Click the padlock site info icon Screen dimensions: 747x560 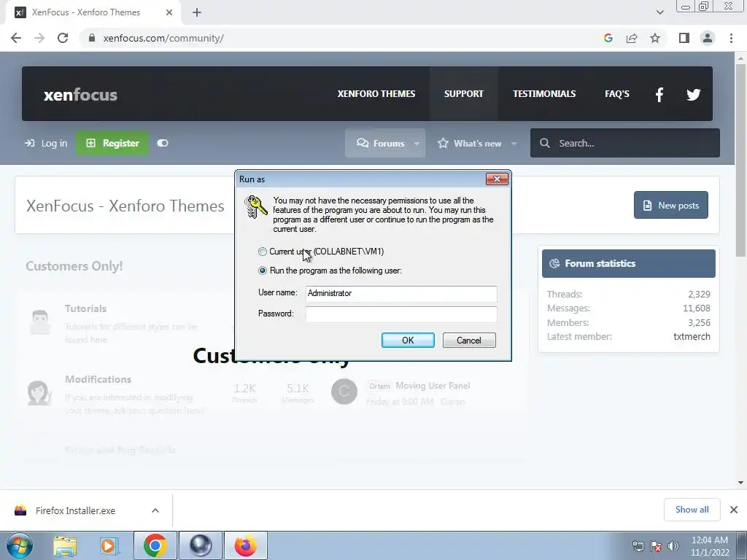pyautogui.click(x=92, y=38)
